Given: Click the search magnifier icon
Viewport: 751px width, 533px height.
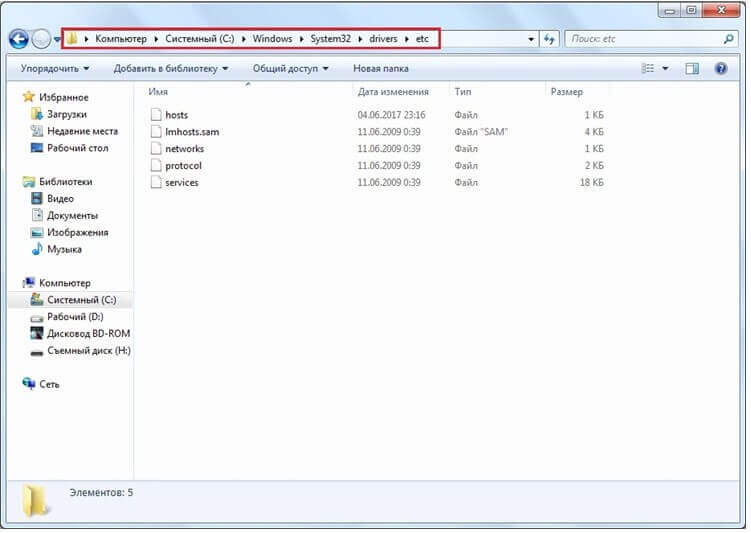Looking at the screenshot, I should pos(728,39).
